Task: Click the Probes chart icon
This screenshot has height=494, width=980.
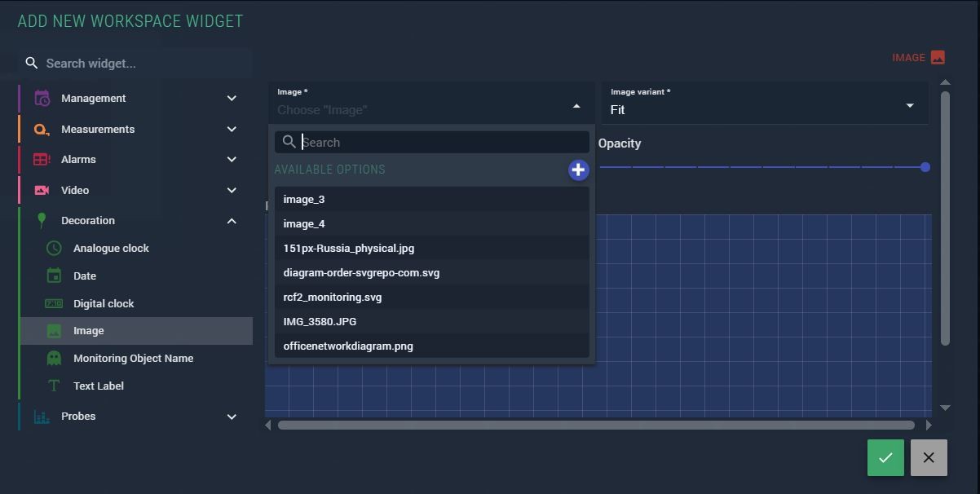Action: click(42, 417)
